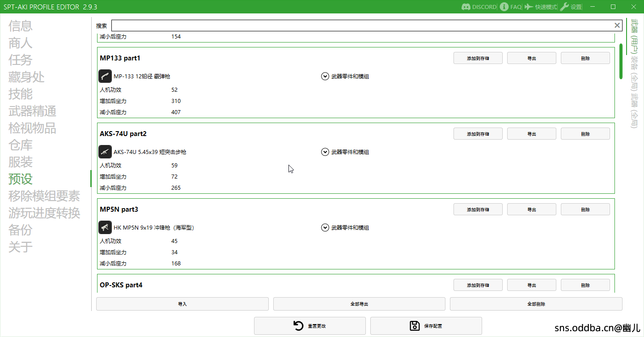Click the green vertical scrollbar thumb

[x=621, y=61]
